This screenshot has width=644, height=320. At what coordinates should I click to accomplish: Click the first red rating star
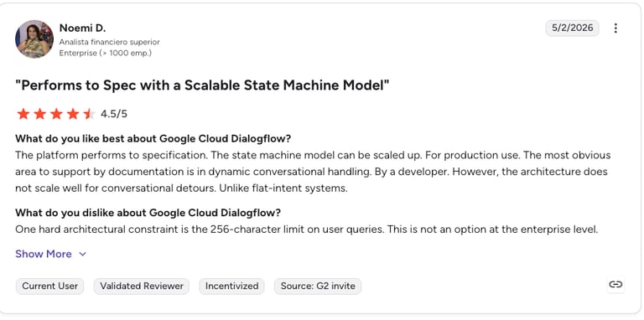23,114
